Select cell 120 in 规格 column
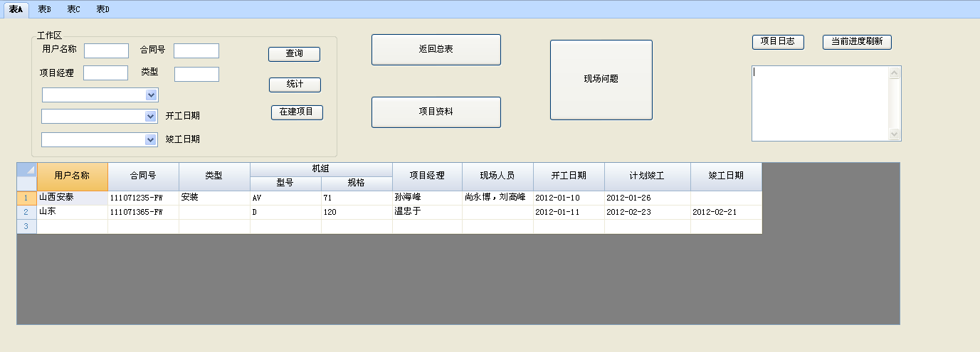The height and width of the screenshot is (352, 980). coord(357,212)
